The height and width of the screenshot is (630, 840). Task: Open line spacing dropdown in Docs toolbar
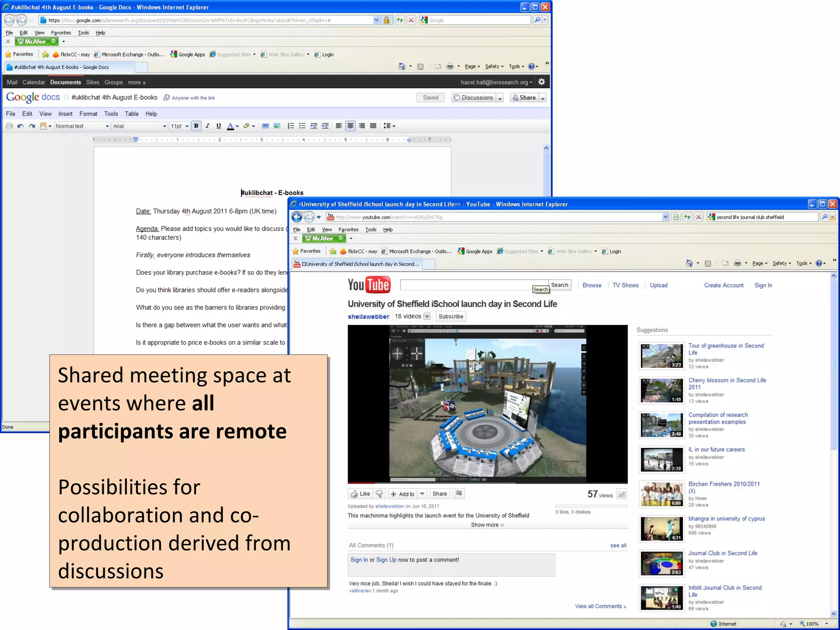coord(389,126)
